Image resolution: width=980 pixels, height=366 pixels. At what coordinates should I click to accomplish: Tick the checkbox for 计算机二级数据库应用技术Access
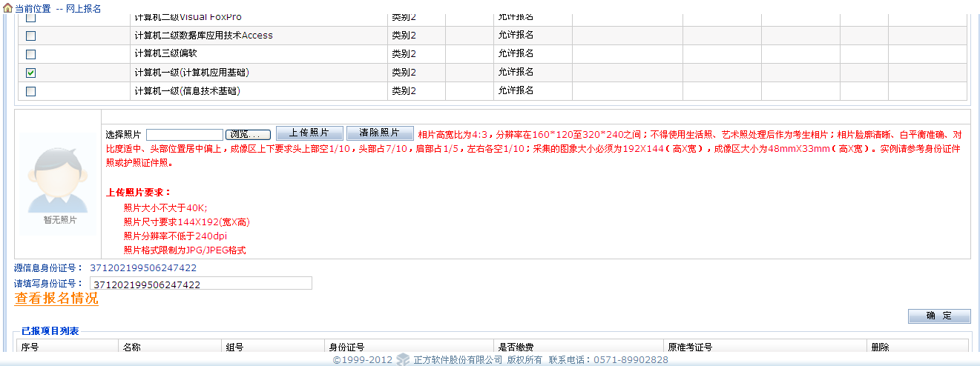point(30,36)
